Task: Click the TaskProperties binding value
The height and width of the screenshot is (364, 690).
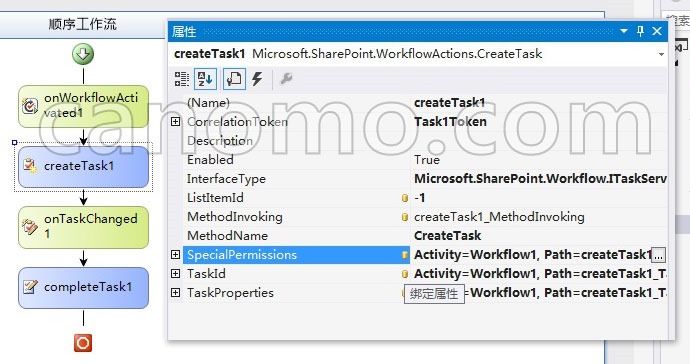Action: tap(565, 293)
